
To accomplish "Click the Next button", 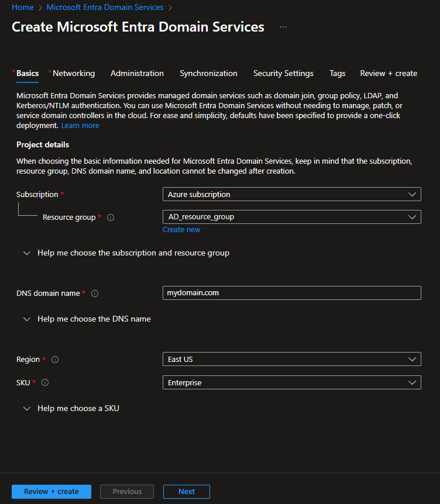I will pyautogui.click(x=186, y=492).
